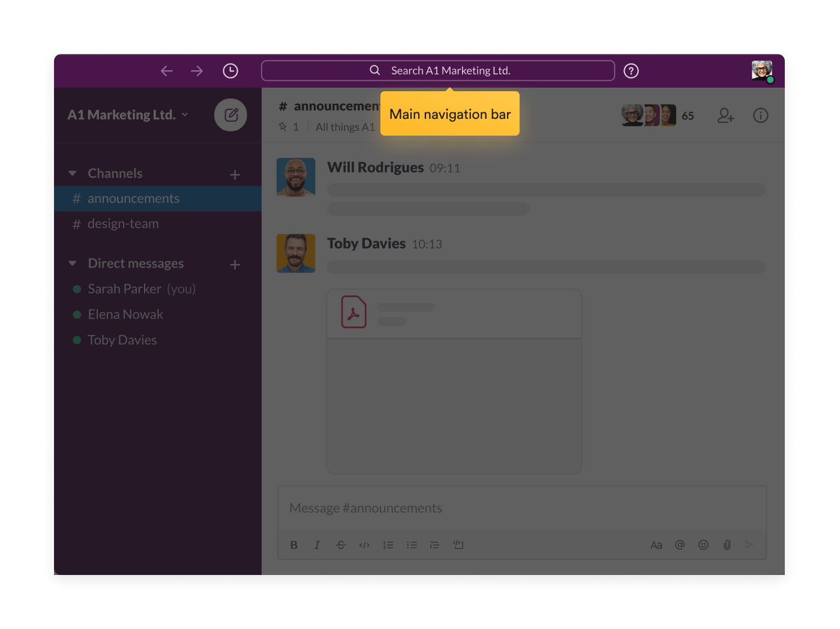Add people to the channel
The width and height of the screenshot is (840, 629).
tap(726, 115)
